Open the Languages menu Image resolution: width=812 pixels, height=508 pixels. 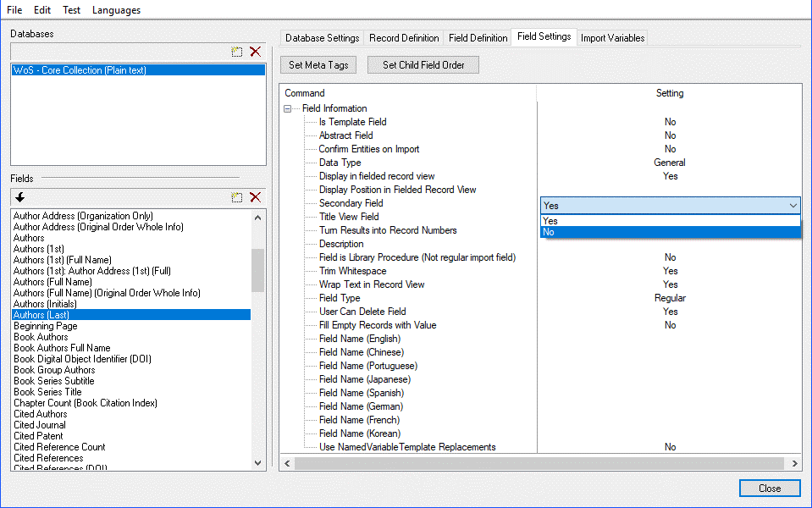116,9
